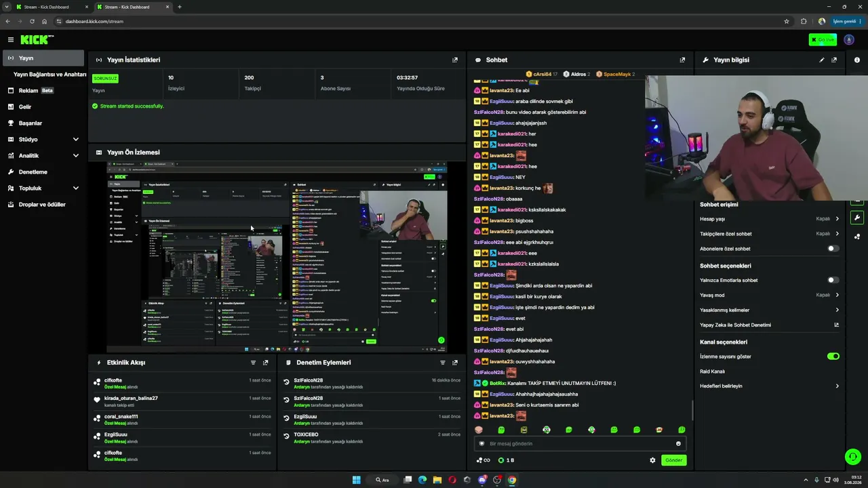The image size is (868, 488).
Task: Open Takipçilere özel sohbet setting
Action: click(x=770, y=234)
